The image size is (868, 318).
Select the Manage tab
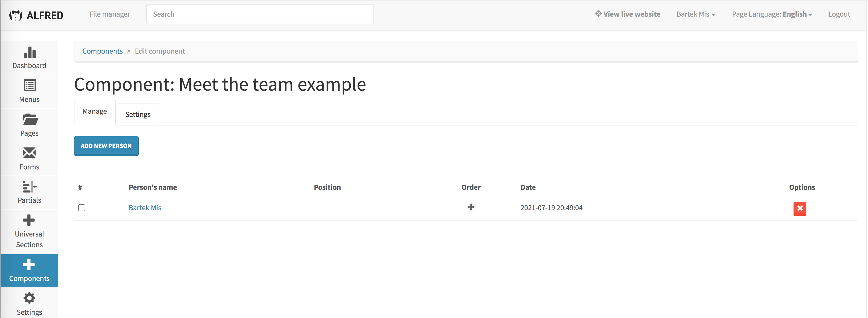tap(94, 111)
